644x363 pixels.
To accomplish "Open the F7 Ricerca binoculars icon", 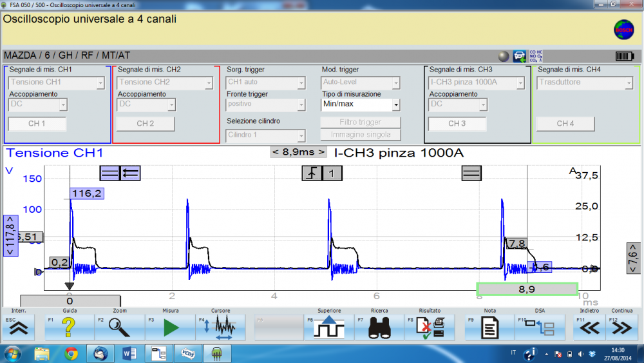I will click(379, 328).
